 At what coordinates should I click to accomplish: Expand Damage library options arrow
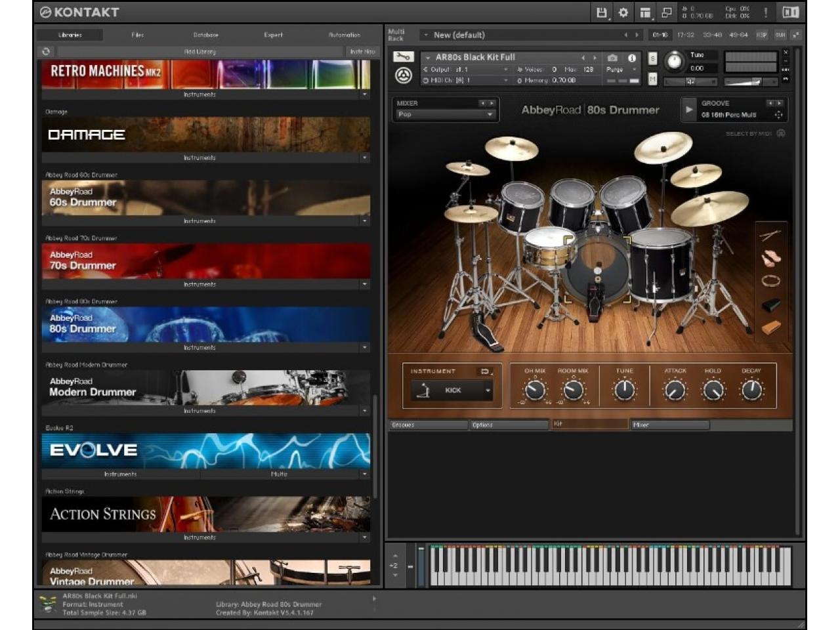point(365,157)
